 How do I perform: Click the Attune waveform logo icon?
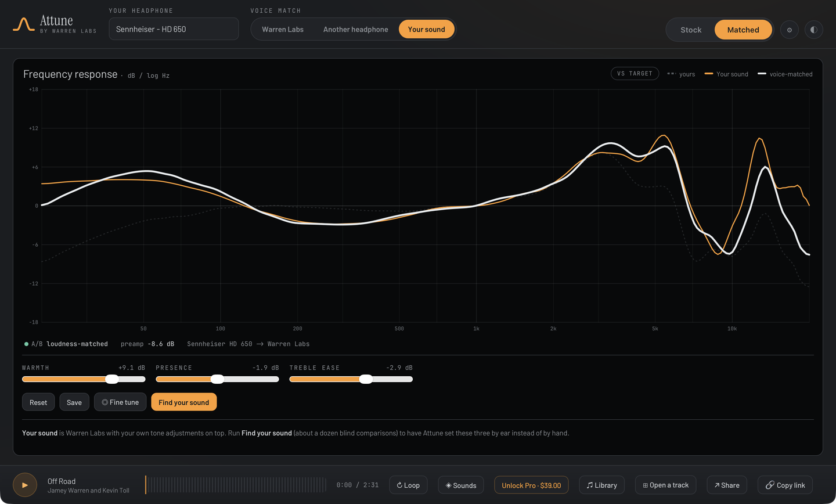coord(24,24)
